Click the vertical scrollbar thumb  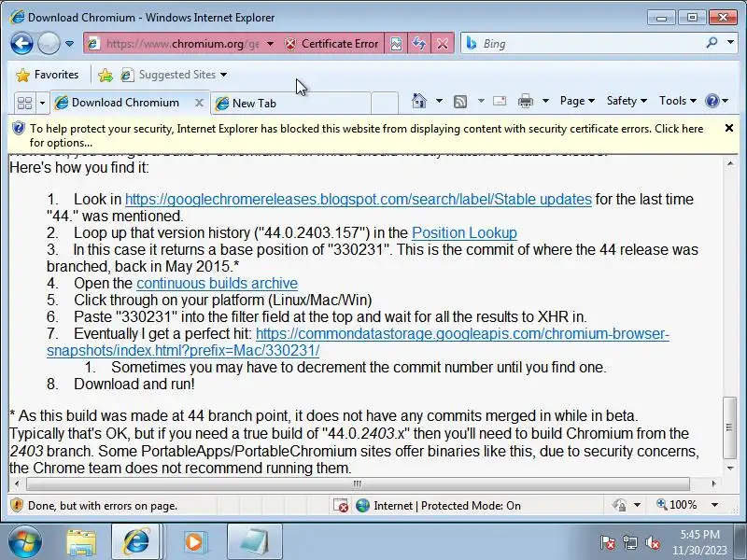(730, 427)
